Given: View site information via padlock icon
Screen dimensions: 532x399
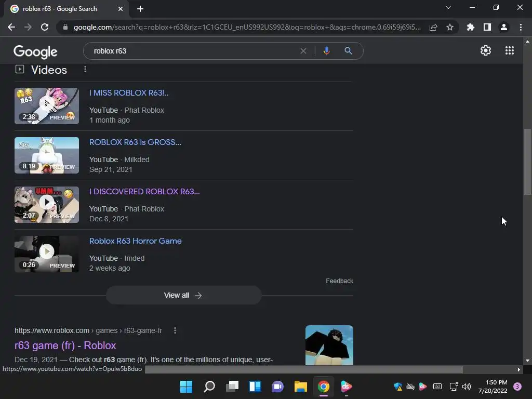Looking at the screenshot, I should coord(65,27).
